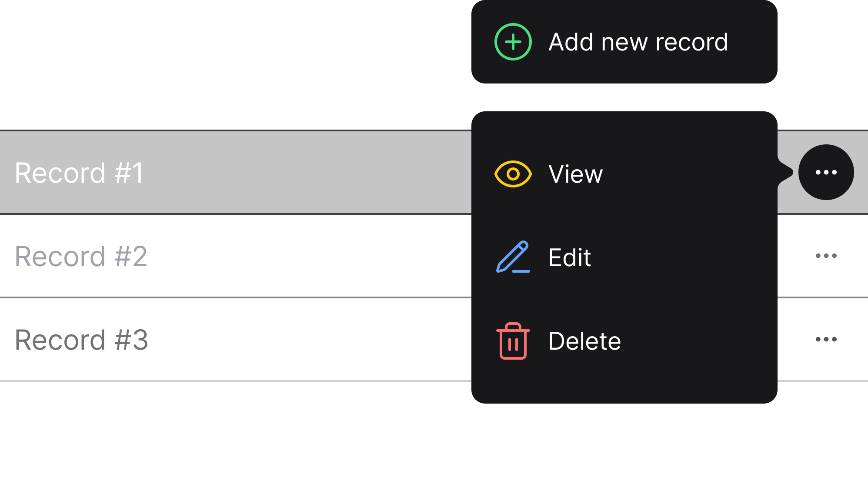868x501 pixels.
Task: Click the blue pencil Edit icon
Action: (x=513, y=257)
